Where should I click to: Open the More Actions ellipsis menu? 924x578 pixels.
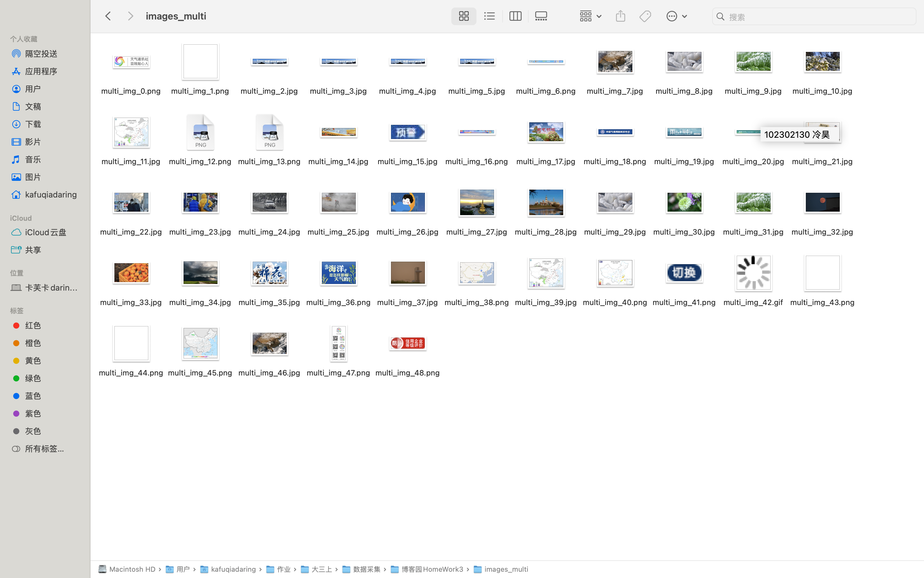[x=676, y=16]
